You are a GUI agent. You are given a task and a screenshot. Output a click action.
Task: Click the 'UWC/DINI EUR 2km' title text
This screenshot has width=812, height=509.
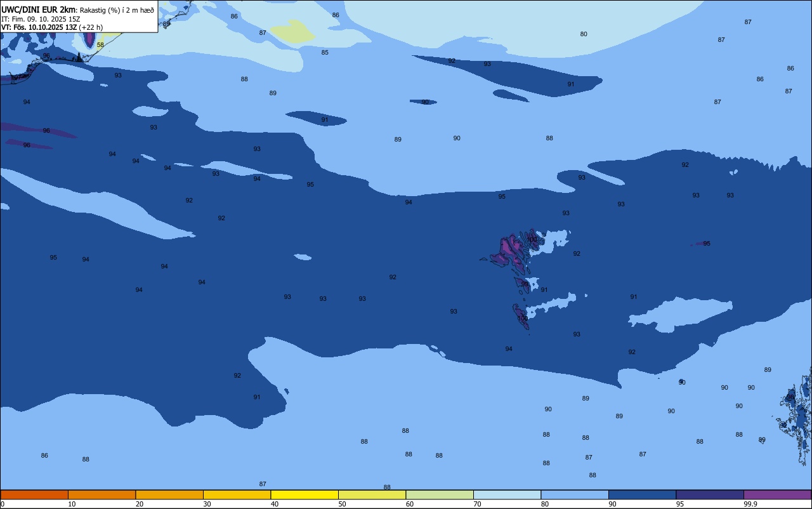point(38,10)
